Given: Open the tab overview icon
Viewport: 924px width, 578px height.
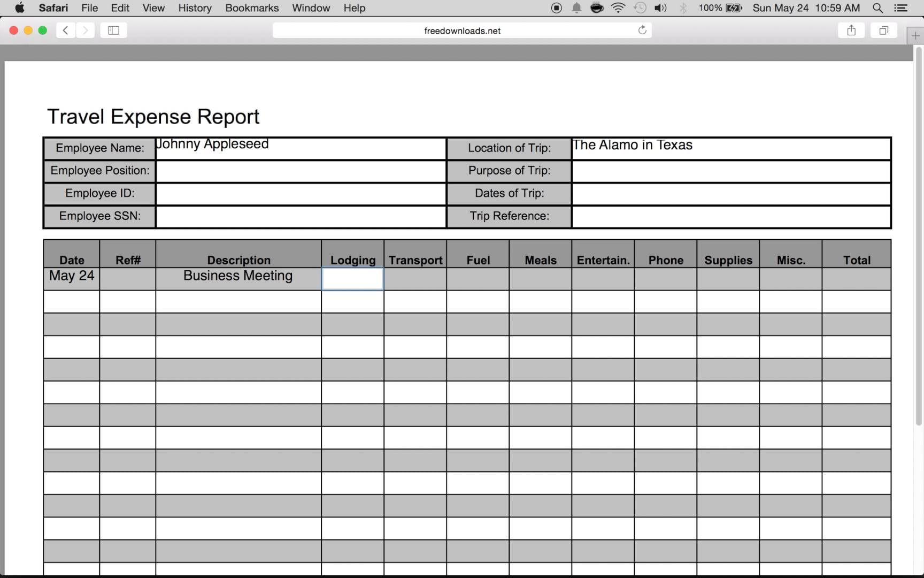Looking at the screenshot, I should coord(883,31).
